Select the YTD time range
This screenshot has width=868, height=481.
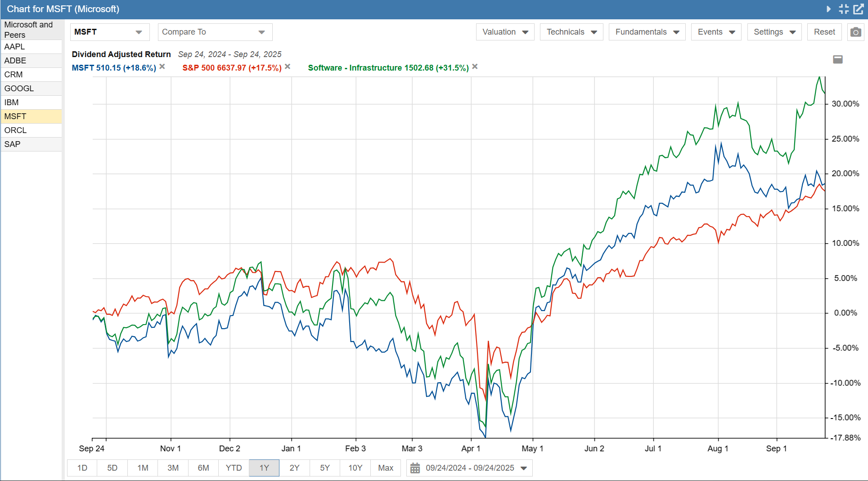[x=234, y=468]
